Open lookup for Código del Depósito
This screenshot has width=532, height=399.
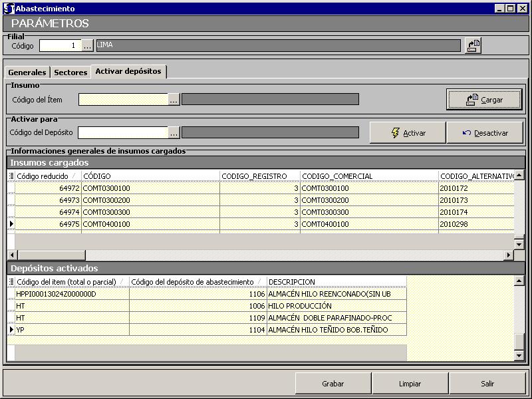tap(174, 132)
